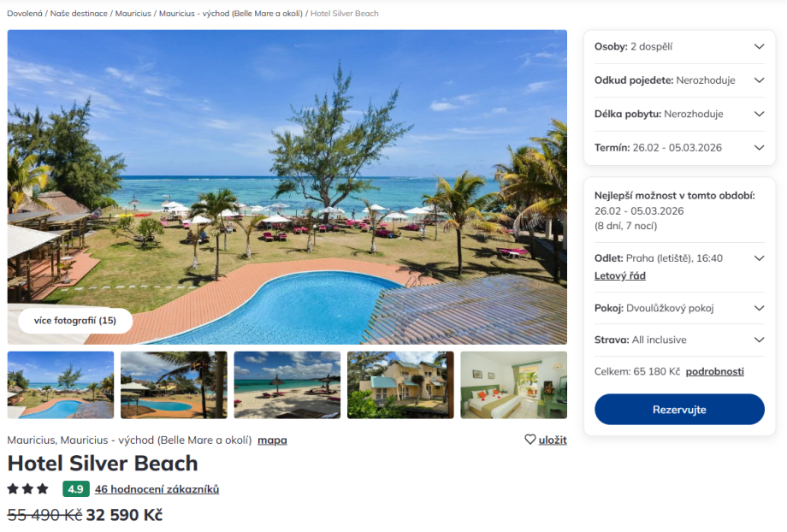Viewport: 787px width, 532px height.
Task: Open 46 hodnocení zákazníků reviews
Action: (157, 489)
